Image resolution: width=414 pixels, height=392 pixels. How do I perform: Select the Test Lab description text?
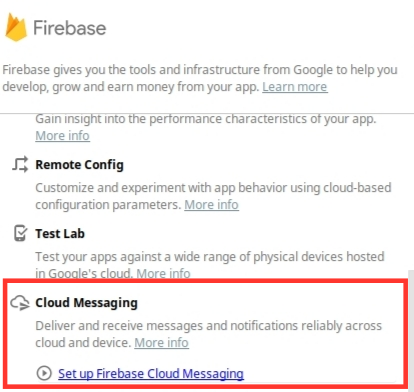pyautogui.click(x=210, y=265)
